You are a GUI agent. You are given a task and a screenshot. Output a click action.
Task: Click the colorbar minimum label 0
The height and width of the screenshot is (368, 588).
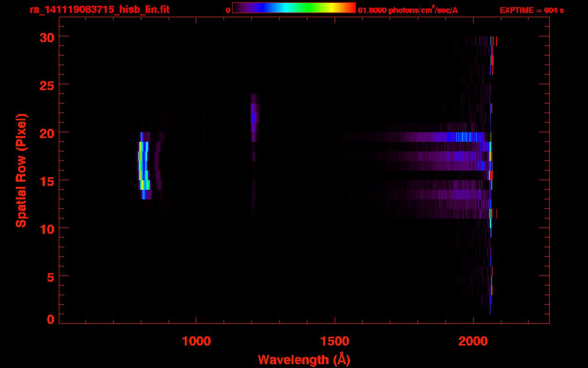click(x=228, y=10)
